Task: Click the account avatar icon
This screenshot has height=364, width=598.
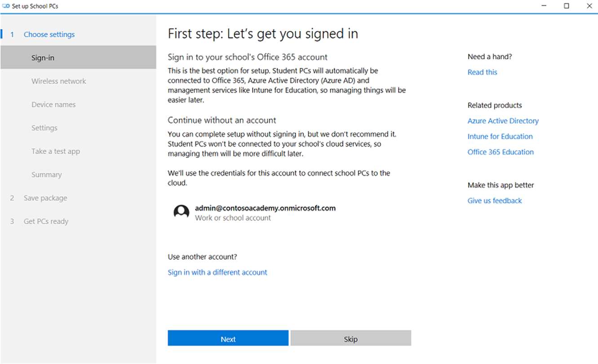Action: (x=182, y=212)
